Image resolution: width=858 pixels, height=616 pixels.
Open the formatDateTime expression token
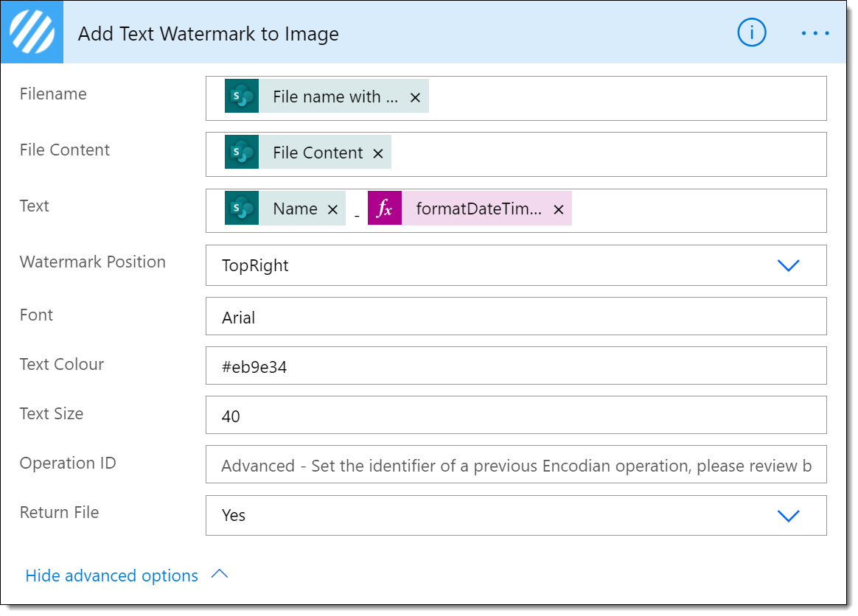pos(478,209)
